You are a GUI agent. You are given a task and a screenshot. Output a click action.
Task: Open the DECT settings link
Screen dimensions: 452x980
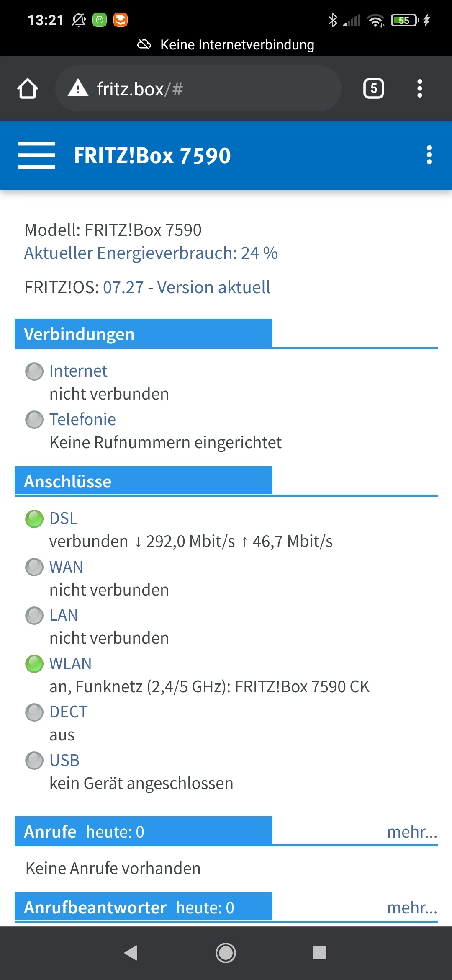pos(68,712)
